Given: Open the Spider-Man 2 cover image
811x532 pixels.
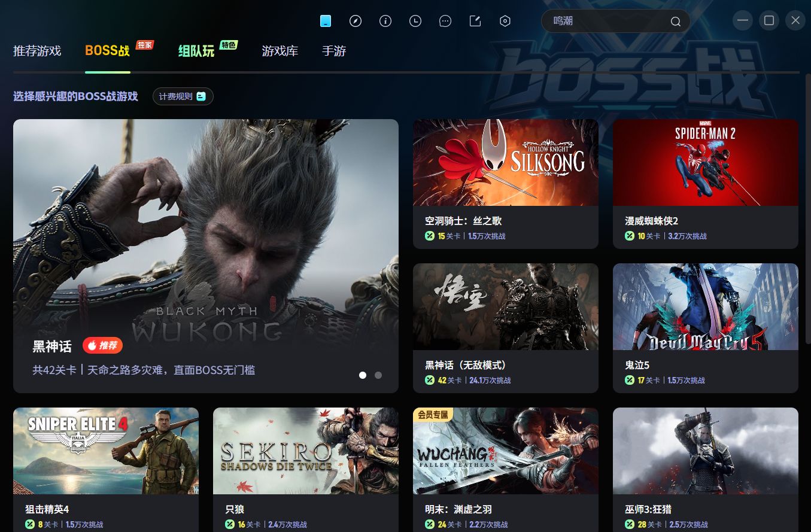Looking at the screenshot, I should pyautogui.click(x=706, y=163).
